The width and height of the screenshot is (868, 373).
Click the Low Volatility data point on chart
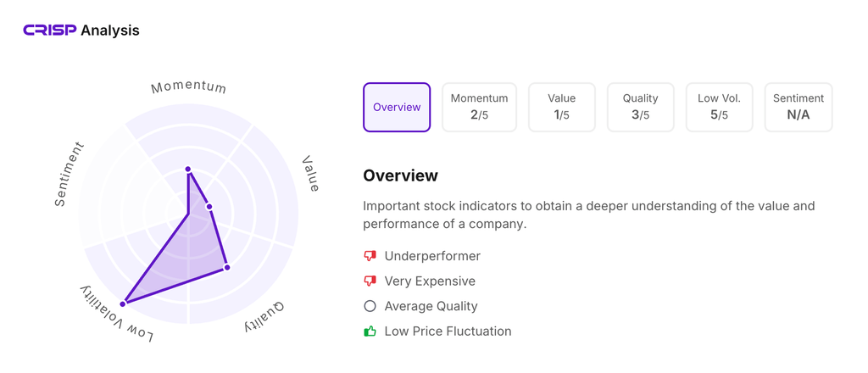pyautogui.click(x=124, y=303)
